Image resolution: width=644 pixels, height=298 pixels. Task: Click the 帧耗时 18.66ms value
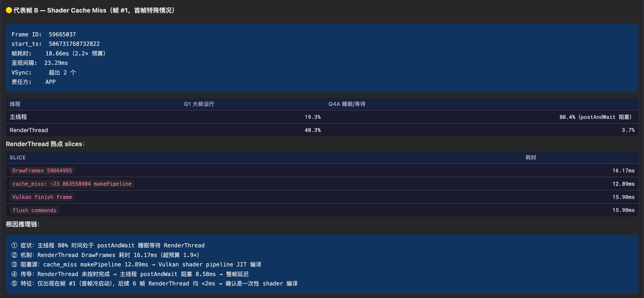tap(75, 53)
